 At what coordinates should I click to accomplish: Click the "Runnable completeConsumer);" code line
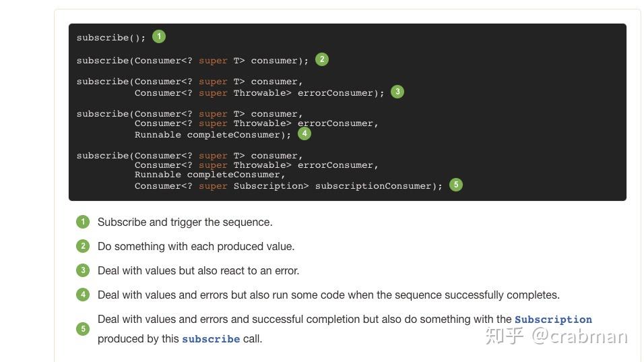point(213,135)
